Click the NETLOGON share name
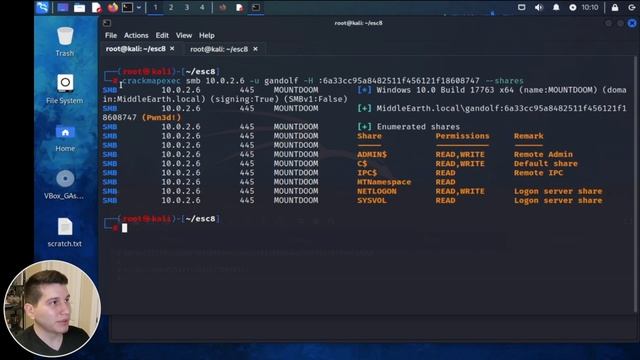640x360 pixels. tap(377, 191)
